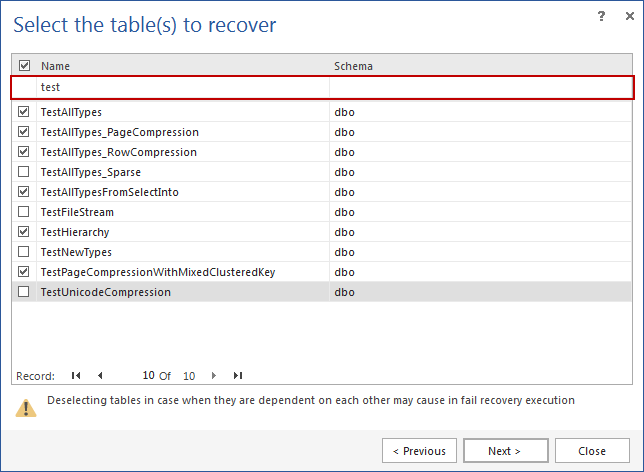Click the yellow warning triangle icon

[x=25, y=406]
